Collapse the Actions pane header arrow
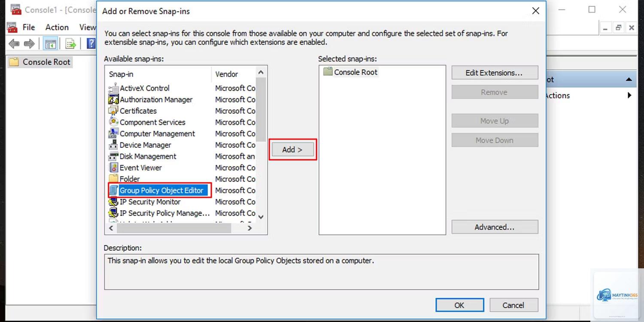Viewport: 644px width, 322px height. point(629,80)
